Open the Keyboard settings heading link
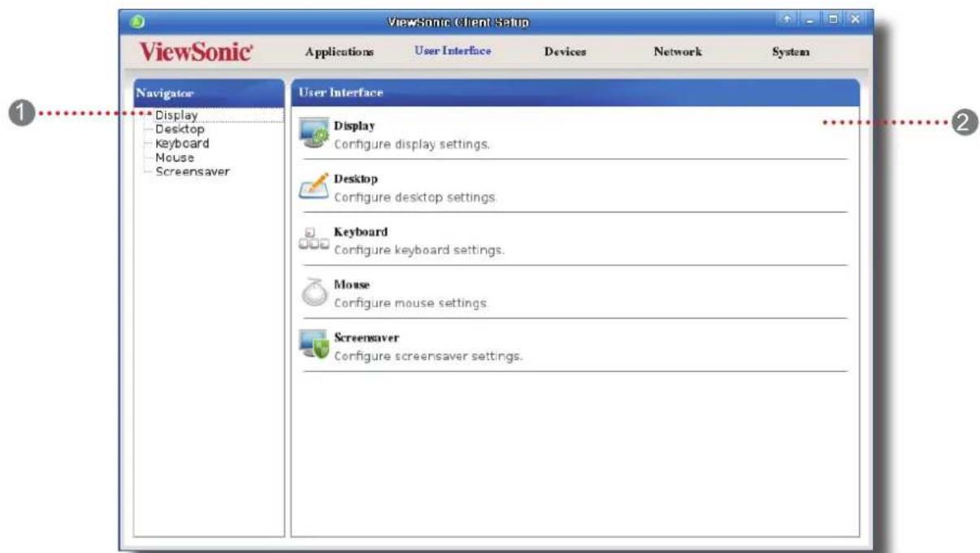980x553 pixels. [x=361, y=232]
